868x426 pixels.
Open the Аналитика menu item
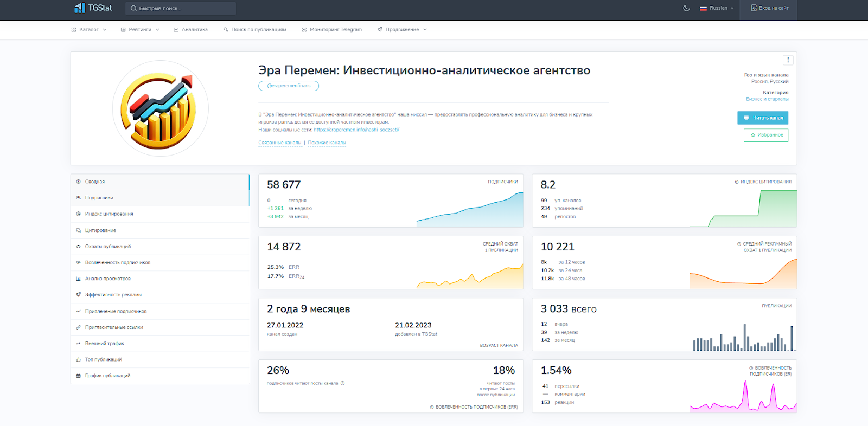click(190, 30)
